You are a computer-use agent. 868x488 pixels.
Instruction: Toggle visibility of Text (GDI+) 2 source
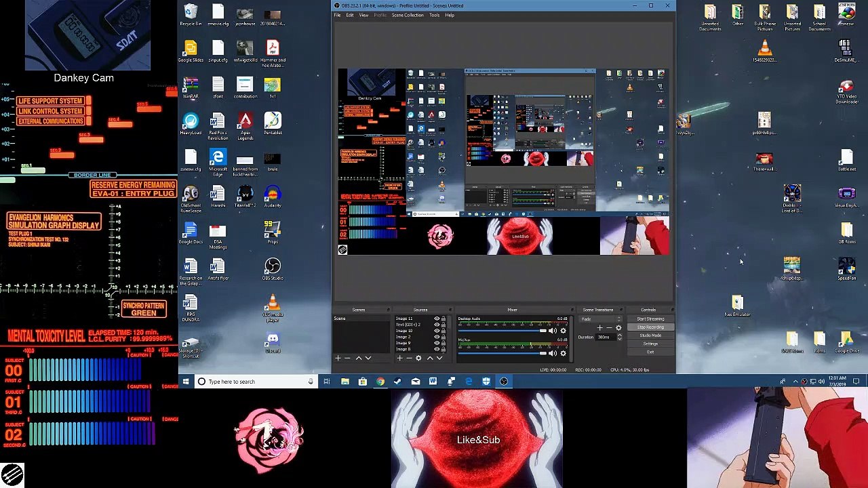[437, 325]
